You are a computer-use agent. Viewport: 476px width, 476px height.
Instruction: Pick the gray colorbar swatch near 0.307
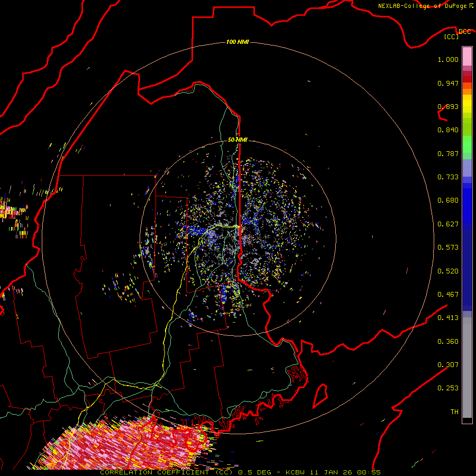pyautogui.click(x=467, y=368)
